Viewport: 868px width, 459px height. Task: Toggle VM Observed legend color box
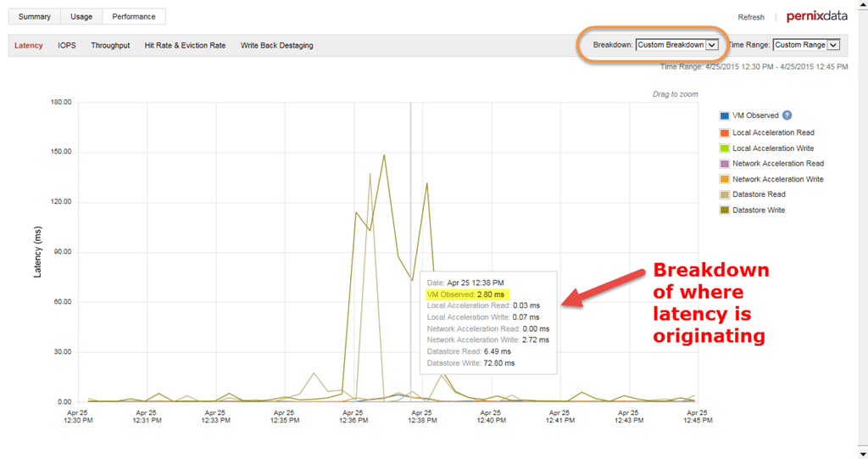tap(724, 116)
